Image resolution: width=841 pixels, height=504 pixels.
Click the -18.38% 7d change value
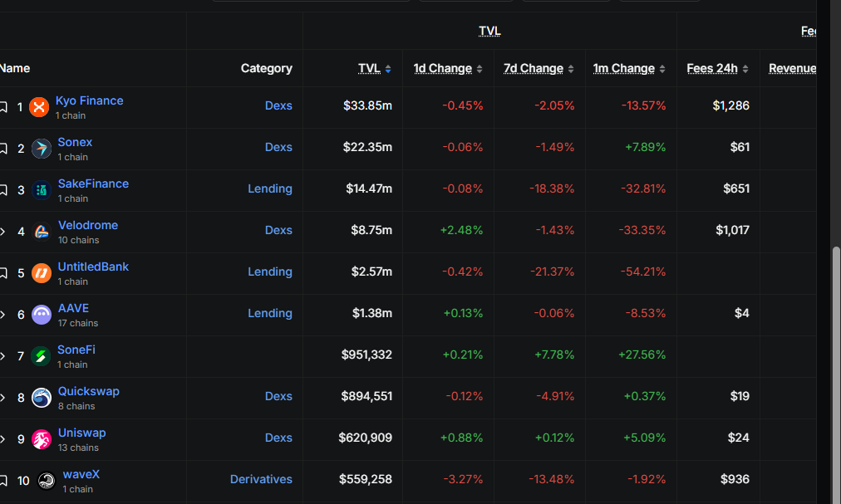click(552, 188)
